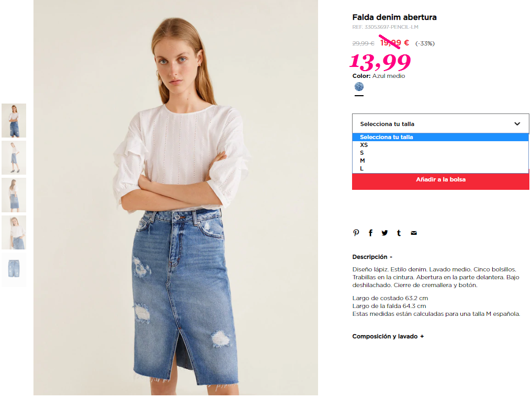Click the size dropdown chevron arrow

point(517,124)
